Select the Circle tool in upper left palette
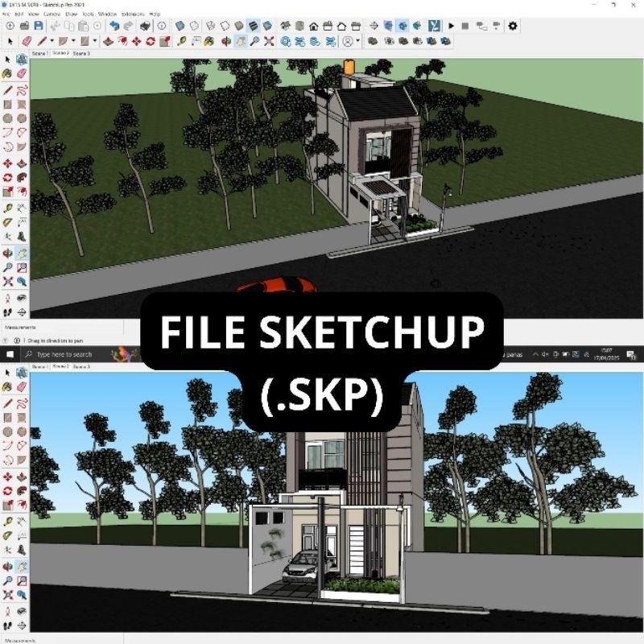This screenshot has width=644, height=644. (x=7, y=118)
